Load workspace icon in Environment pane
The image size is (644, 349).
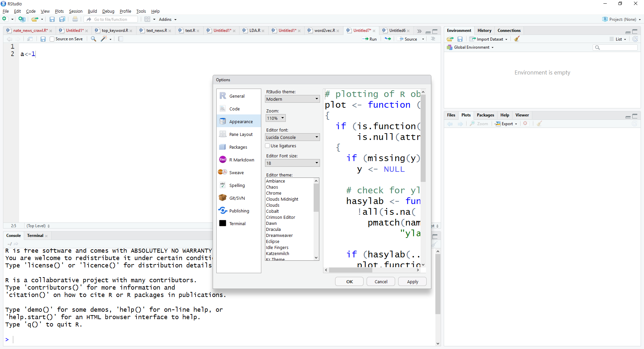point(450,39)
